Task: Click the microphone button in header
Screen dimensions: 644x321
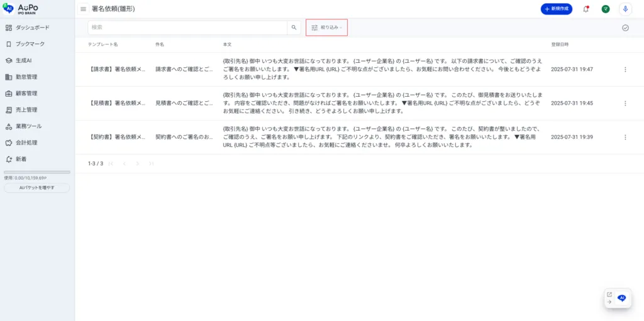Action: tap(625, 9)
